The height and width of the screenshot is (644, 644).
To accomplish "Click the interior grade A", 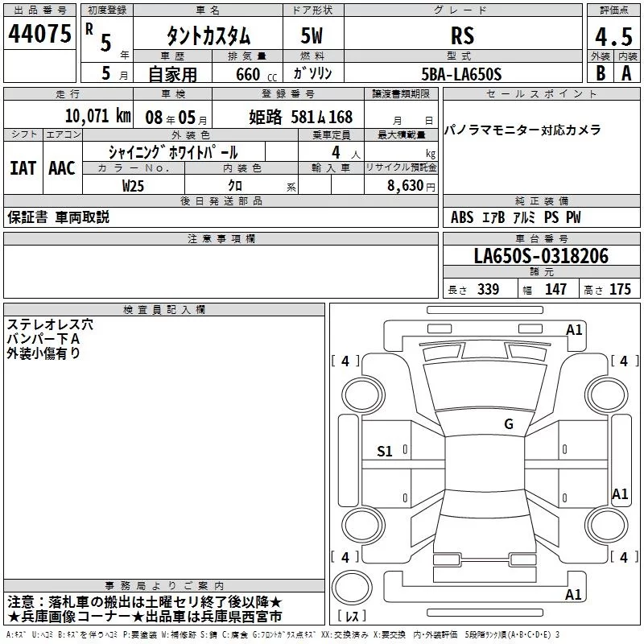I will (x=626, y=73).
